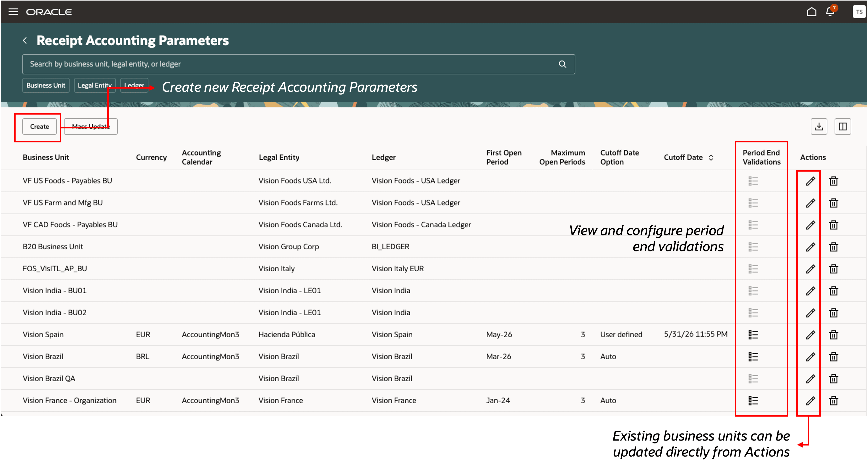Select Vision Group Corp legal entity cell
The height and width of the screenshot is (469, 868).
click(x=288, y=247)
